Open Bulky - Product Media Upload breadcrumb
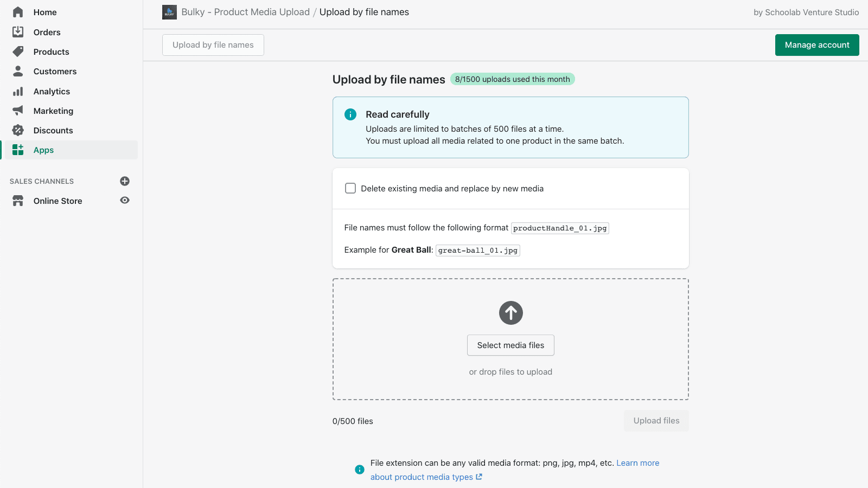 tap(245, 11)
